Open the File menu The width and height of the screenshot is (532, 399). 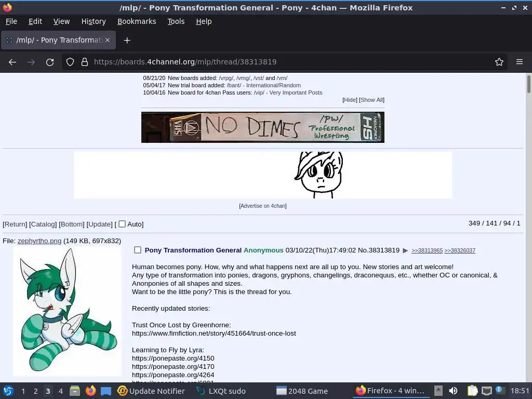pos(11,21)
